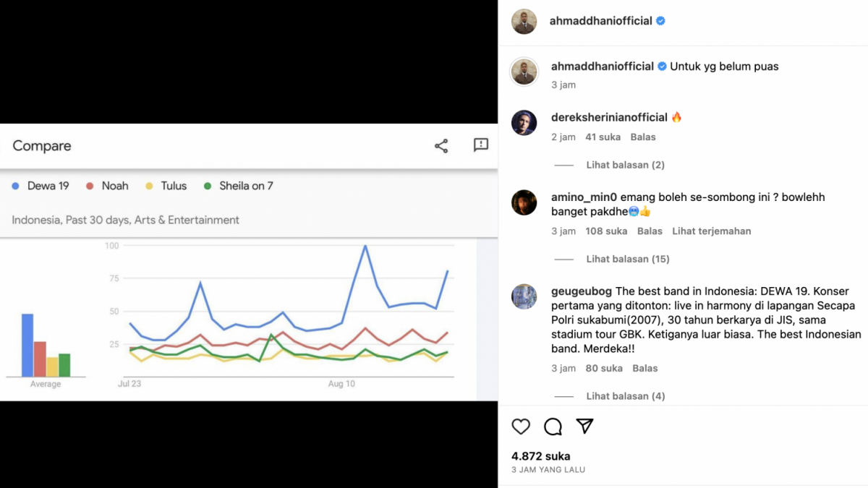Click the Tulus label in the chart legend
Viewport: 868px width, 488px height.
pyautogui.click(x=166, y=186)
